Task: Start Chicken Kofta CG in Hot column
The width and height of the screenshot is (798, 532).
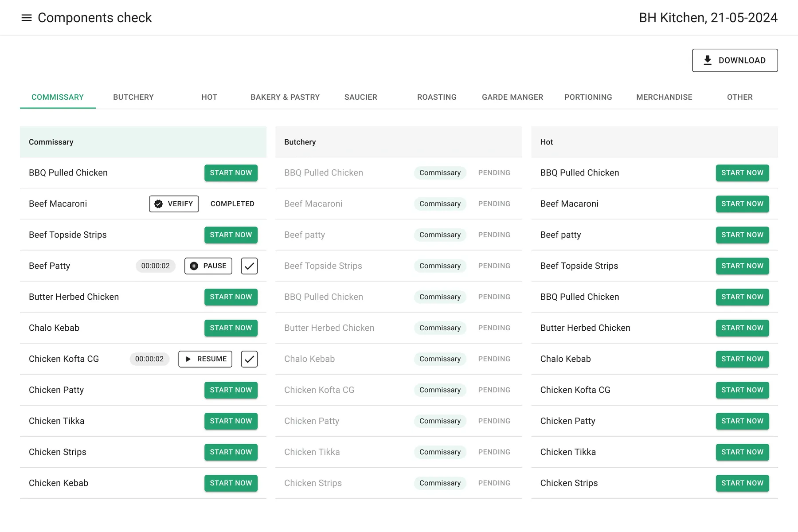Action: [742, 390]
